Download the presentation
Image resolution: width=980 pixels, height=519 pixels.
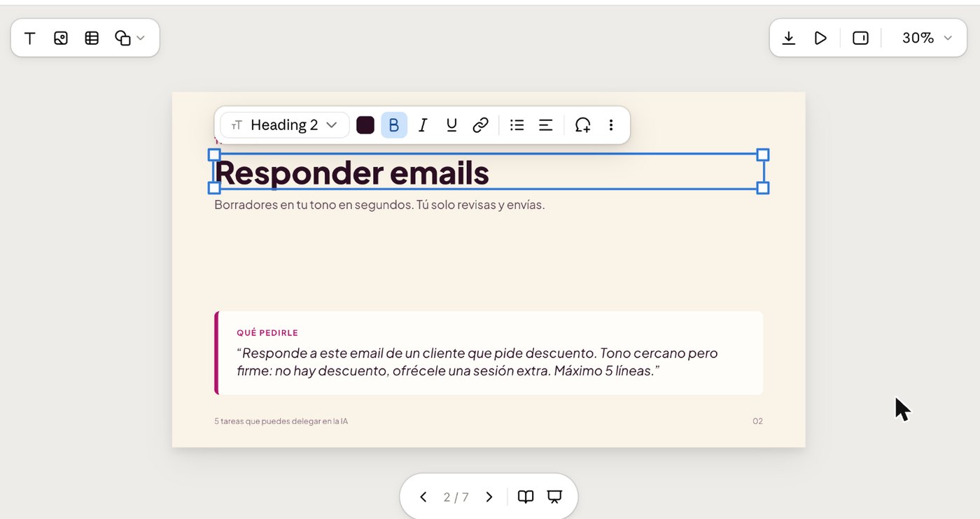(x=789, y=38)
